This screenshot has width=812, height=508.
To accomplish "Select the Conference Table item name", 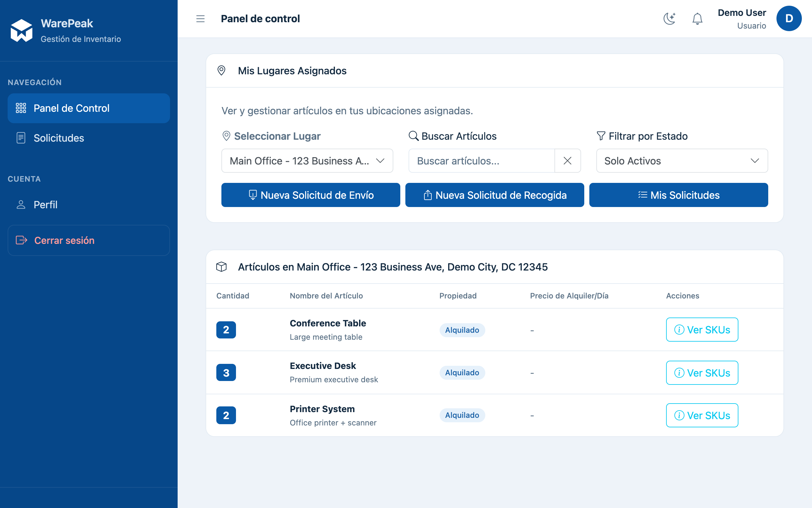I will pyautogui.click(x=328, y=323).
